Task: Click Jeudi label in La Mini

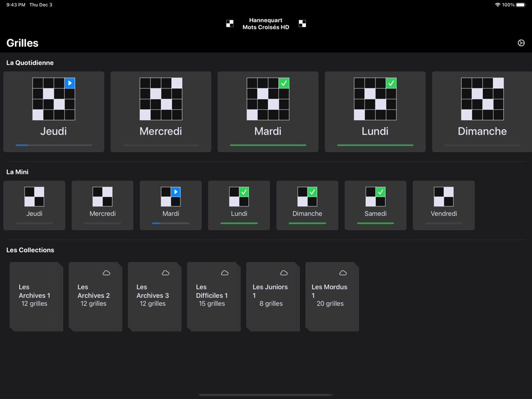Action: (34, 214)
